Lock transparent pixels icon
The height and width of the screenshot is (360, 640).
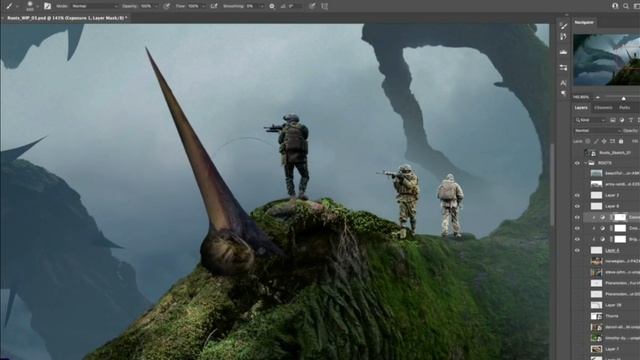point(588,141)
